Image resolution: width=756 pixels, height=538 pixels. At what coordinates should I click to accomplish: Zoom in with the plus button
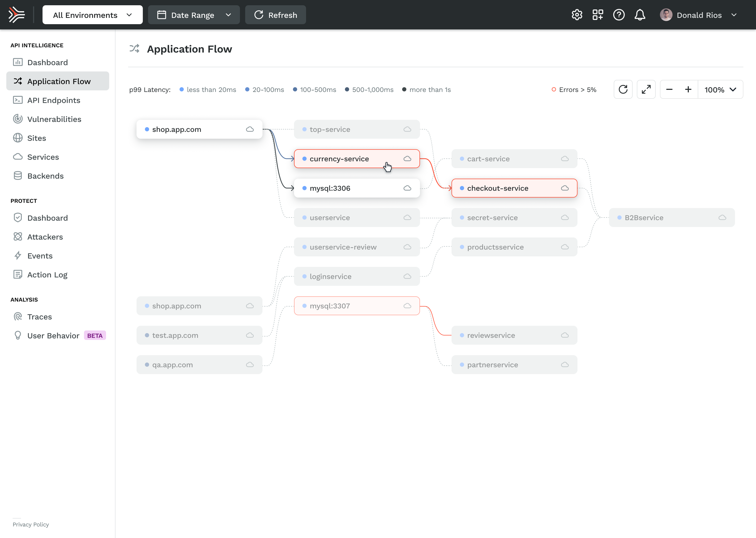point(688,89)
